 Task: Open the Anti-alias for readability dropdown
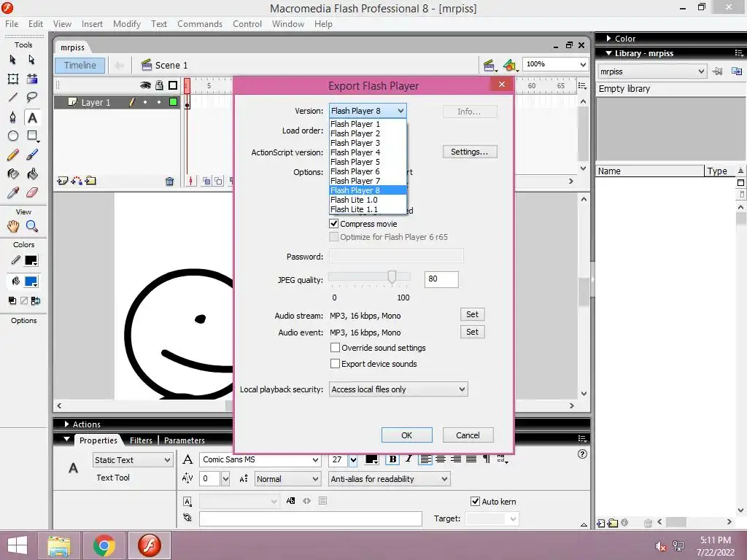pos(390,479)
